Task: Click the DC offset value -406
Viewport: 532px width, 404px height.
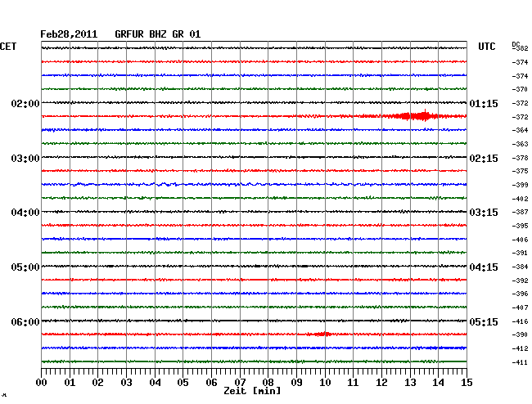Action: coord(520,240)
